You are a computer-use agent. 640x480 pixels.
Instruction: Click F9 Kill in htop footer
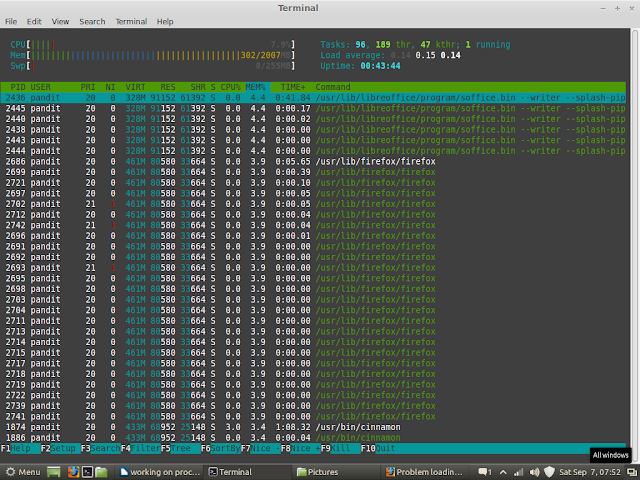tap(340, 448)
